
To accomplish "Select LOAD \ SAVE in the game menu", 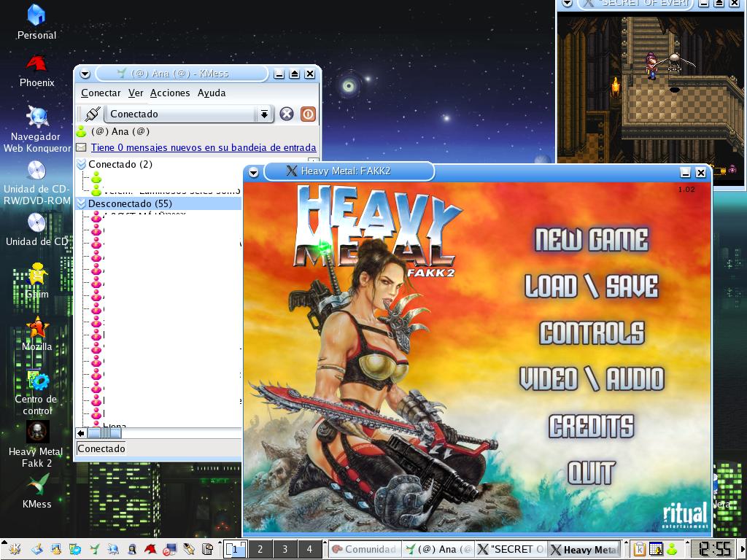I will (x=591, y=286).
